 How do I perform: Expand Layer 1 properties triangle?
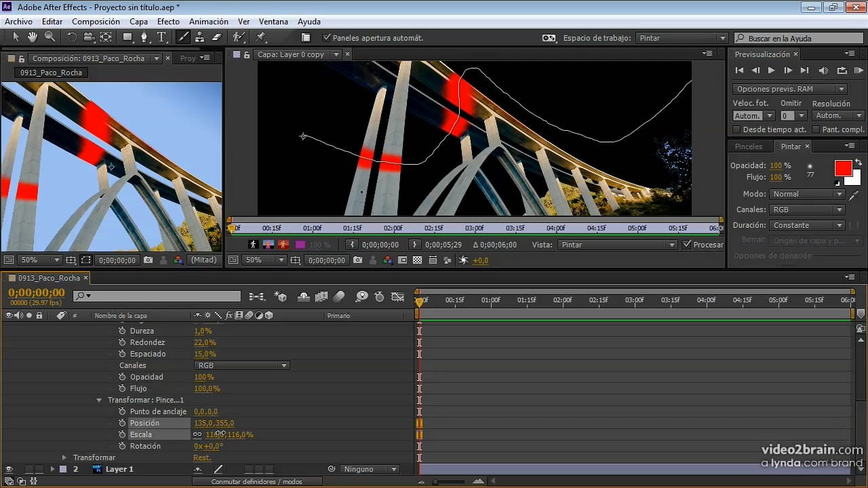coord(52,469)
